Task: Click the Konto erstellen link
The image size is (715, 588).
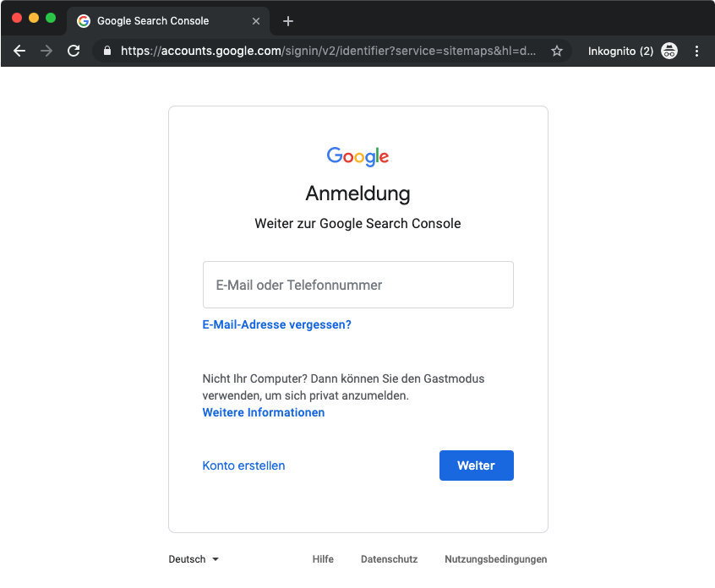Action: (x=243, y=465)
